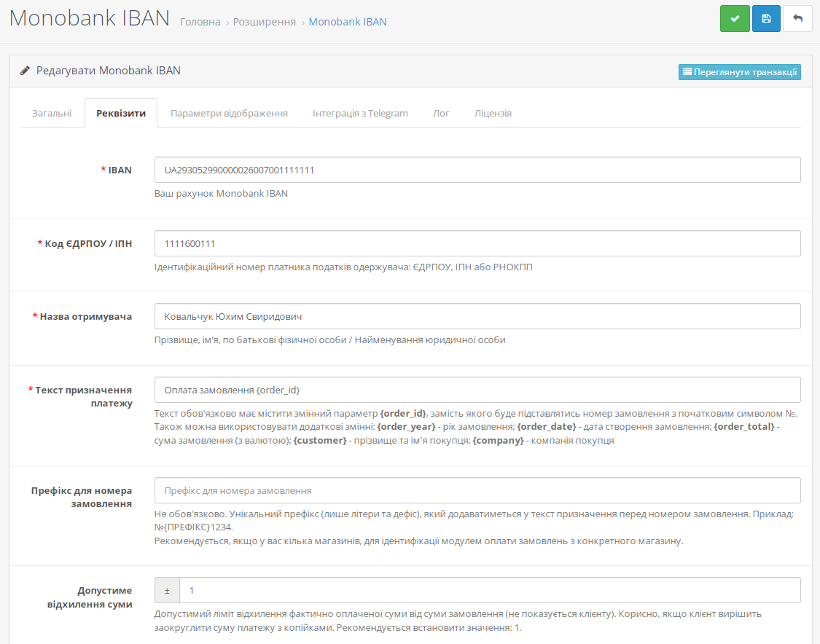Viewport: 820px width, 644px height.
Task: Focus the IBAN input field
Action: coord(477,170)
